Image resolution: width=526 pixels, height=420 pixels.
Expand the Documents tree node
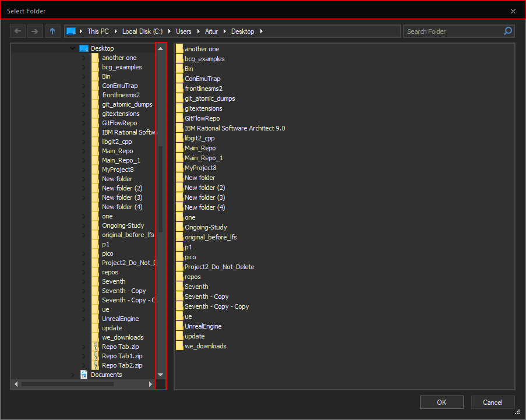point(73,375)
